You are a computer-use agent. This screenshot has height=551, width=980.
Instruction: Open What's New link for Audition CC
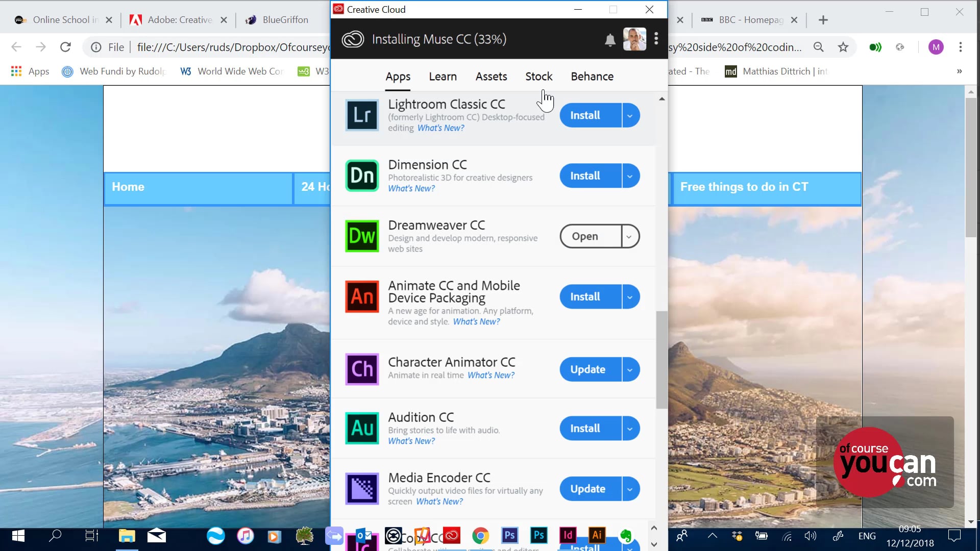(x=411, y=441)
